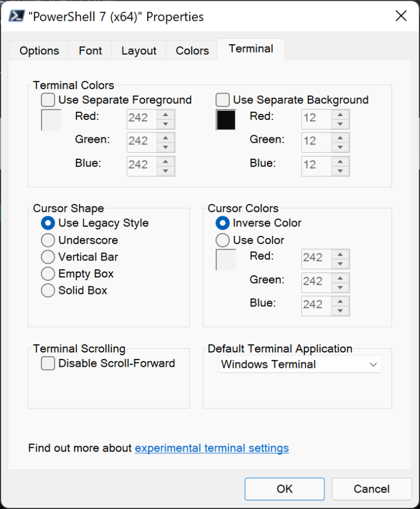Increase cursor color Red value with up arrow

click(340, 253)
